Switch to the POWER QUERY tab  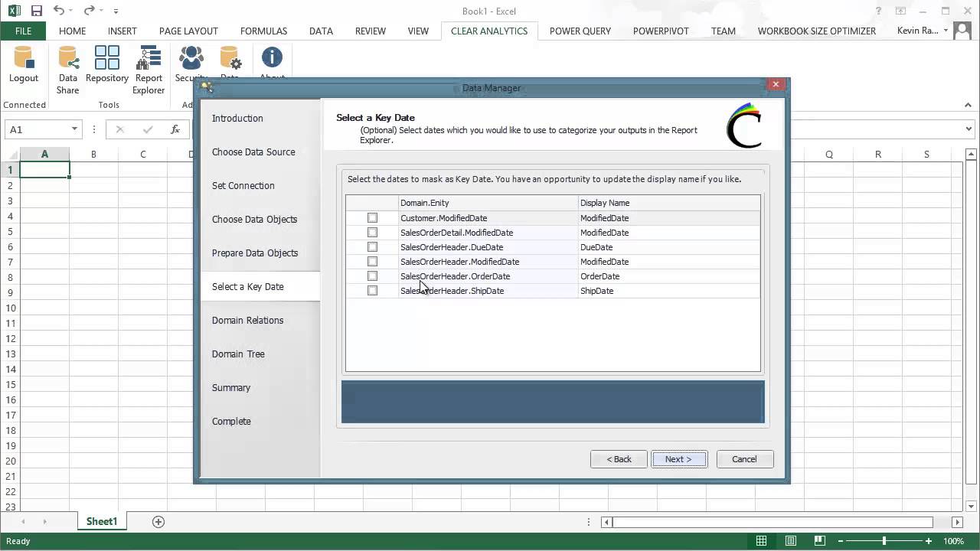pyautogui.click(x=580, y=31)
